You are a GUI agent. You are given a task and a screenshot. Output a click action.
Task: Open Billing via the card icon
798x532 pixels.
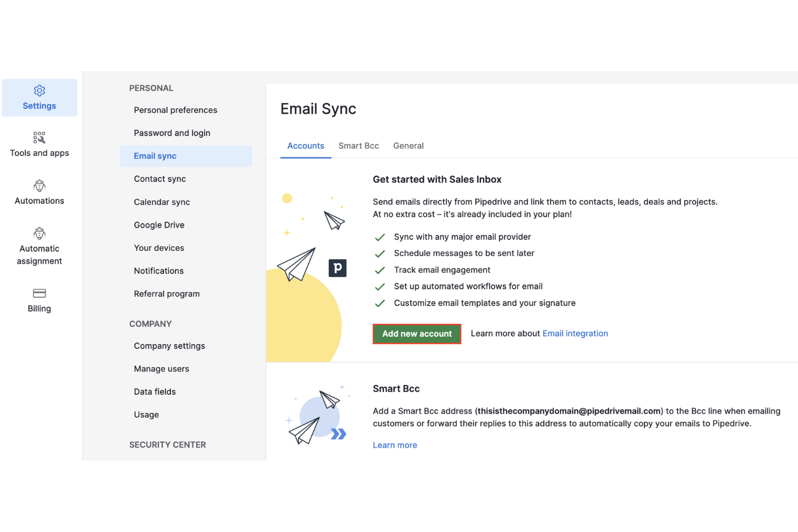pos(39,300)
